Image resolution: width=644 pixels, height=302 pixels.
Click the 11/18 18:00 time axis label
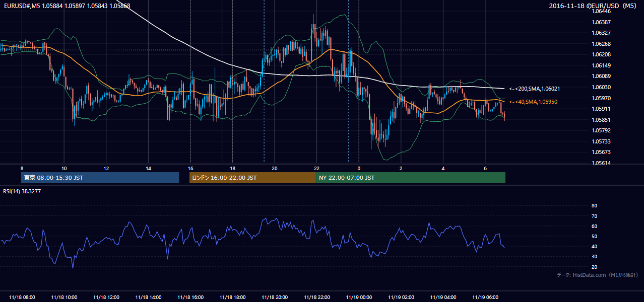[232, 297]
